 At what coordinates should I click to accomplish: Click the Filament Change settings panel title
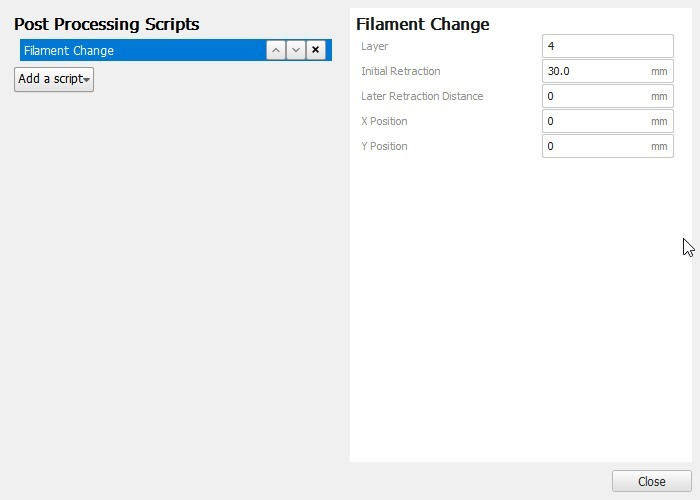point(423,24)
